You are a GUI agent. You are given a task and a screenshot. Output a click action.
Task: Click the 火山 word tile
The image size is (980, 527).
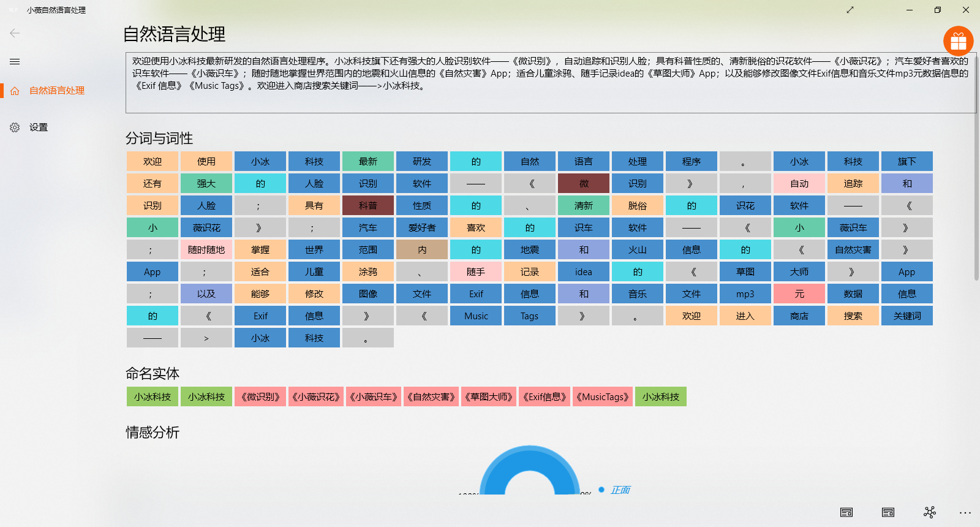[x=638, y=249]
